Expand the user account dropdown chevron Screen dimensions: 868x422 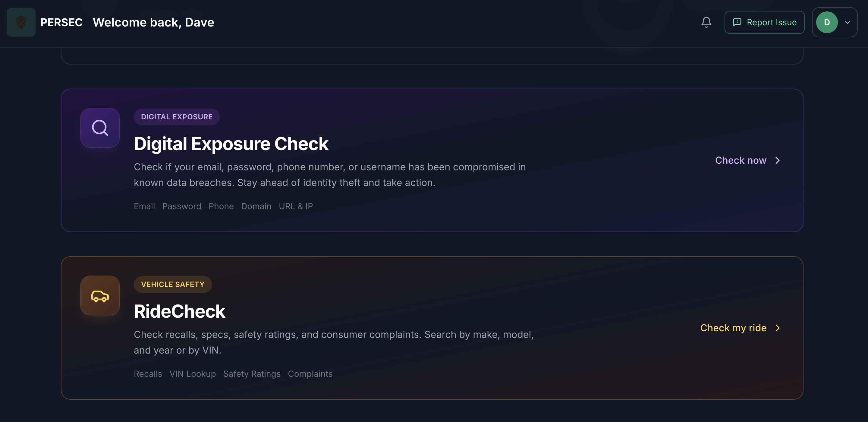[x=848, y=22]
